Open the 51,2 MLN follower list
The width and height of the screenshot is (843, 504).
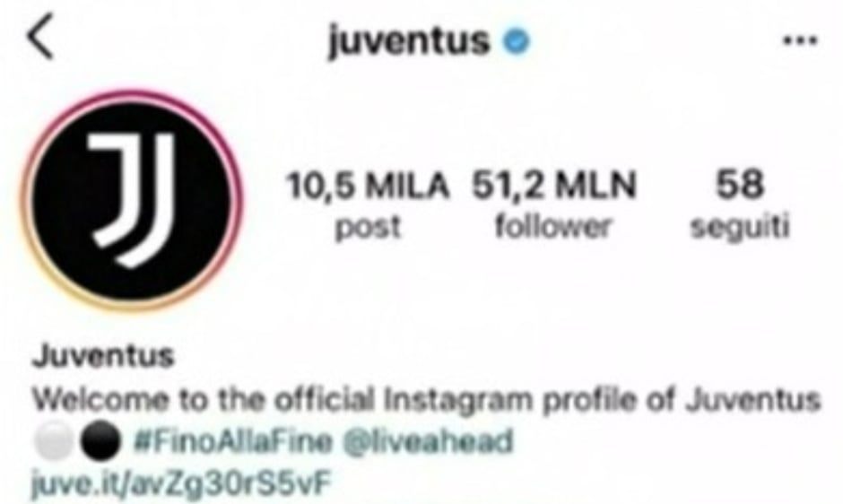point(553,205)
